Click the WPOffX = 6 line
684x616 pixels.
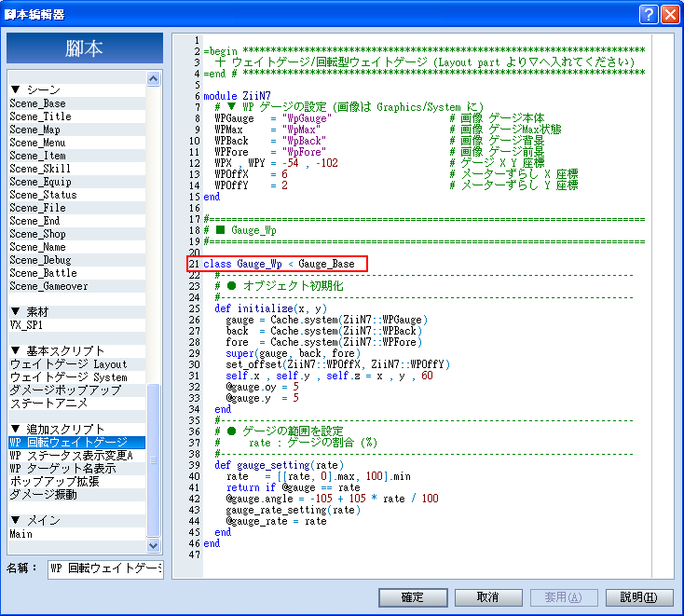(251, 174)
